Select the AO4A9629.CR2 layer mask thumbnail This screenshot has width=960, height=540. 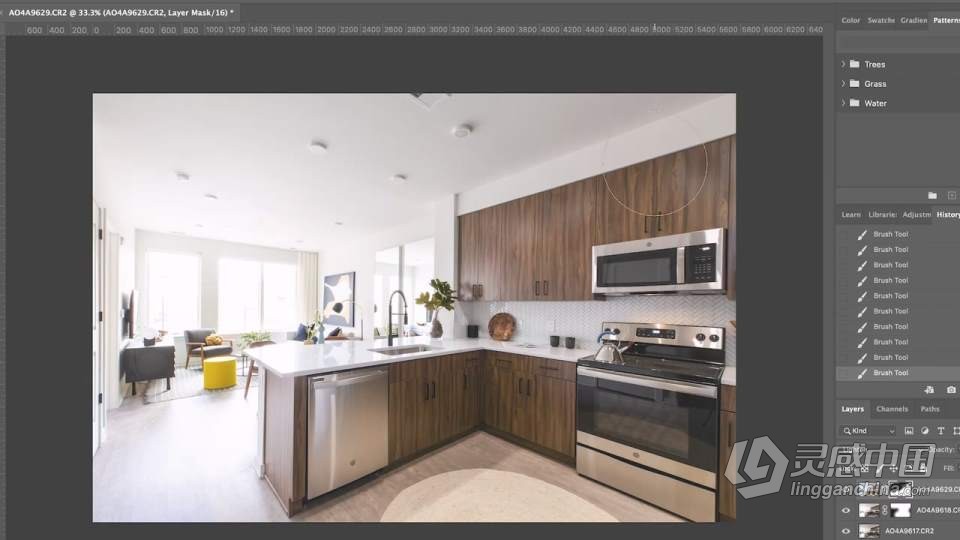coord(901,489)
